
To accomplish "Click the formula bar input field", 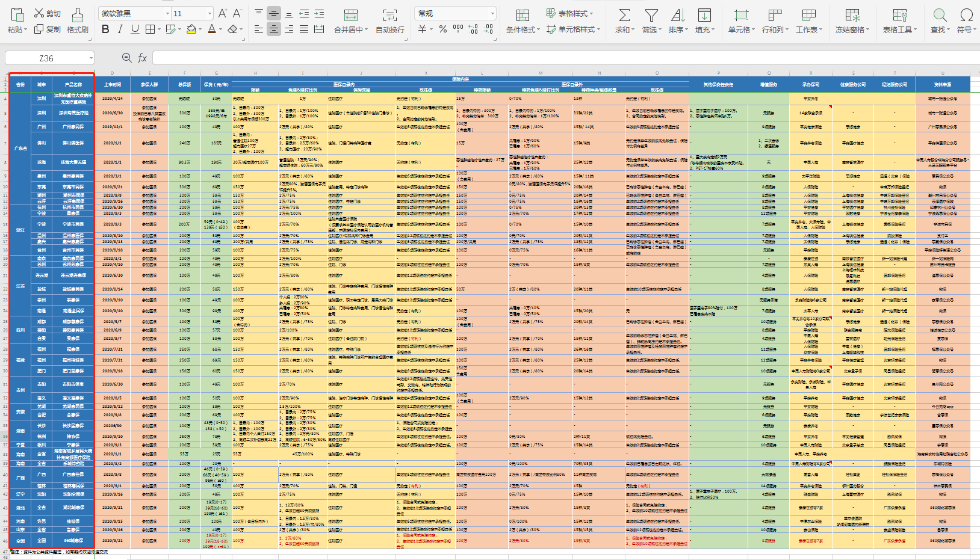I will (x=565, y=58).
